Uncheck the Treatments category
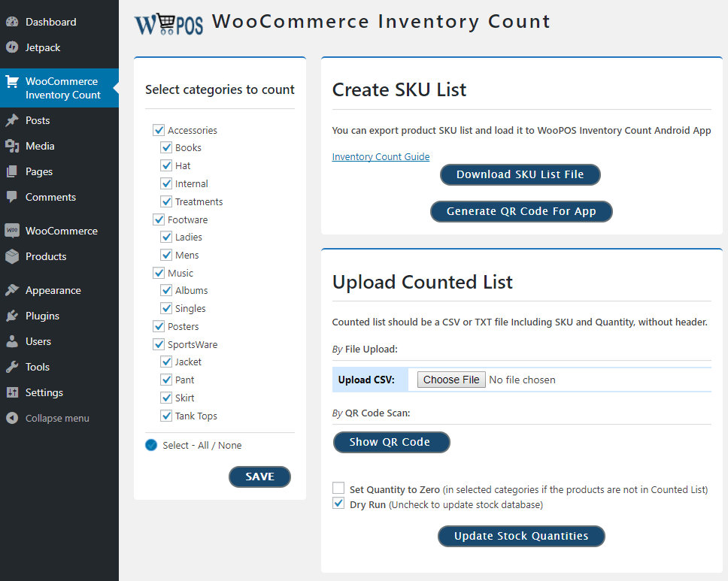 coord(166,201)
